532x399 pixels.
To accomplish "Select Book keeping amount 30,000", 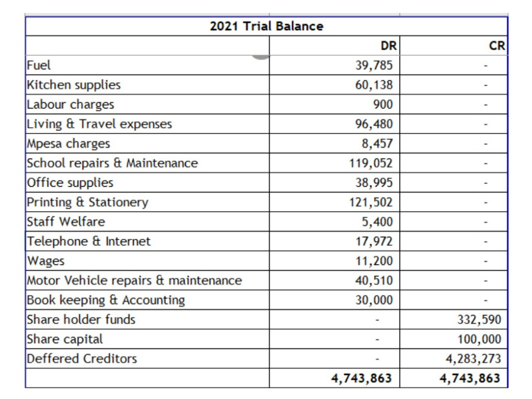I will [374, 300].
